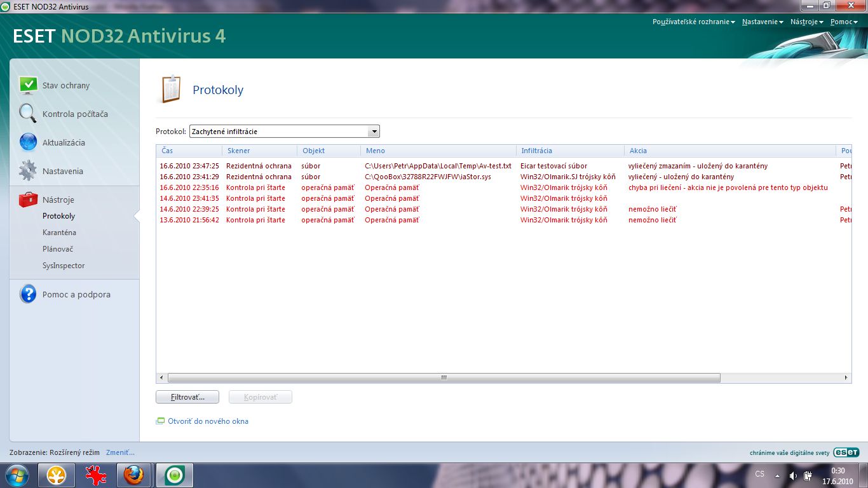Click the horizontal scrollbar of the log table
868x488 pixels.
[444, 377]
